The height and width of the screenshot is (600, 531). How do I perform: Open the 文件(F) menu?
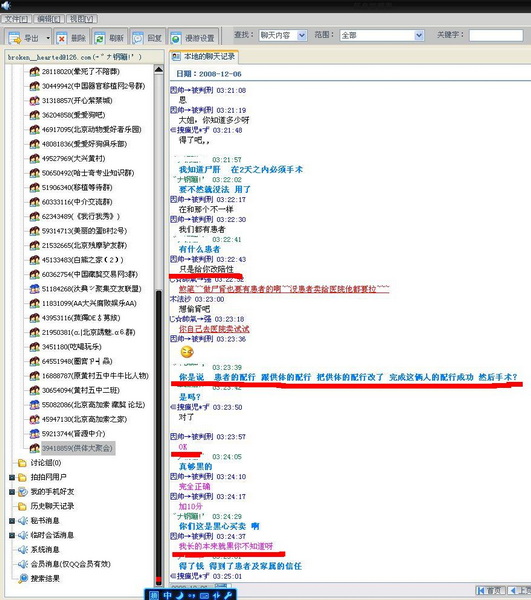tap(16, 19)
